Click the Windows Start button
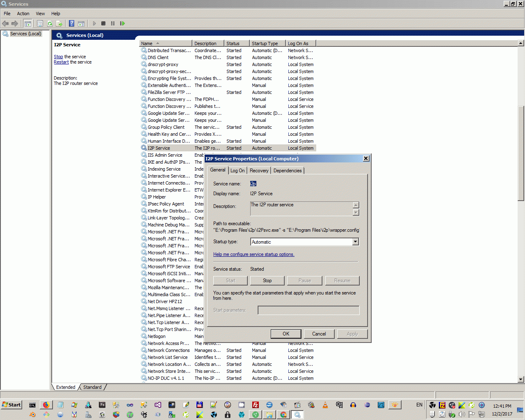Screen dimensions: 525x420 pyautogui.click(x=11, y=405)
